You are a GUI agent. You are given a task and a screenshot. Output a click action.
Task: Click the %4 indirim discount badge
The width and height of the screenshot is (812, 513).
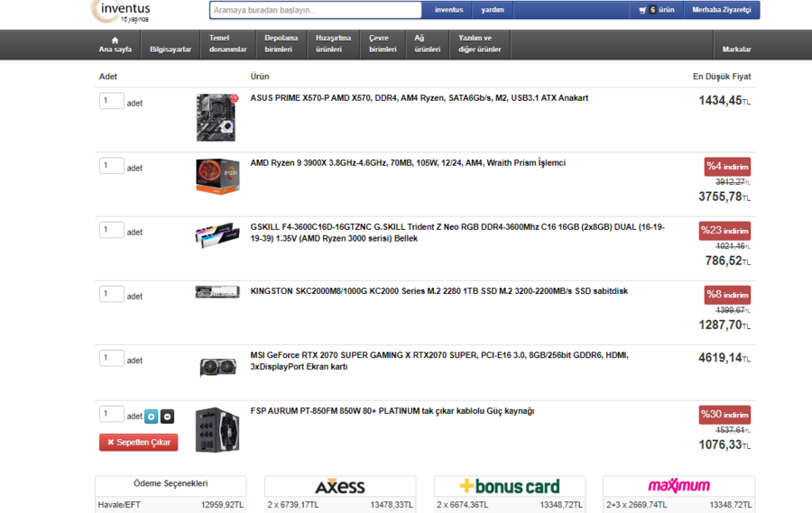[727, 167]
